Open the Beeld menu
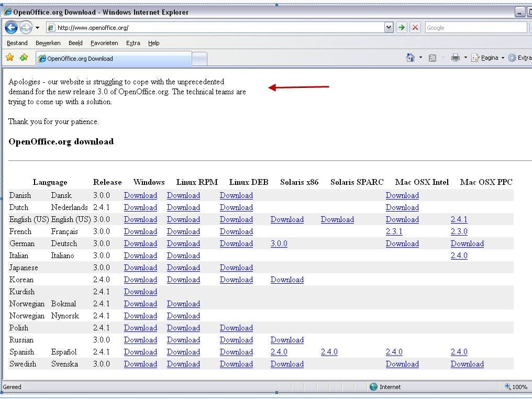 click(x=75, y=43)
